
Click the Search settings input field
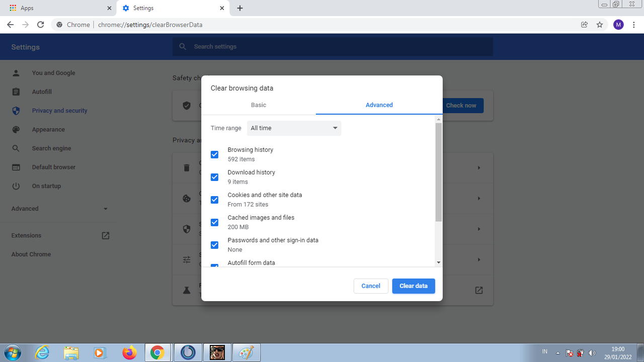point(333,47)
